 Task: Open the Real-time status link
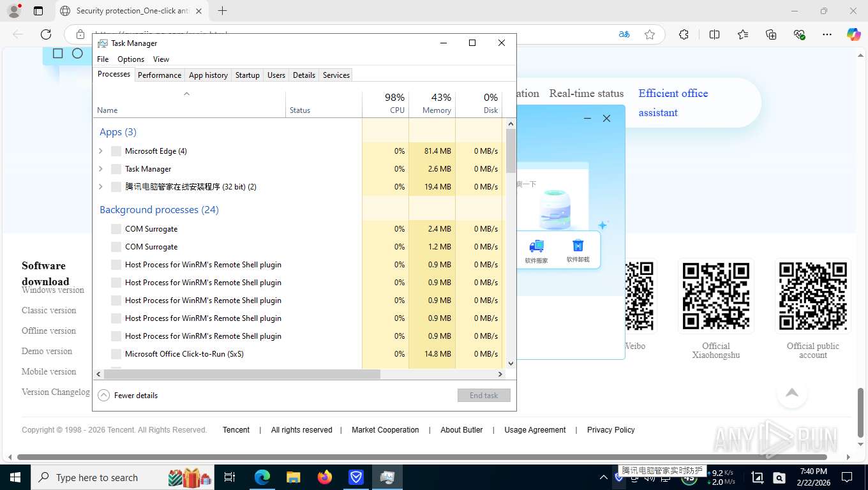click(x=587, y=93)
